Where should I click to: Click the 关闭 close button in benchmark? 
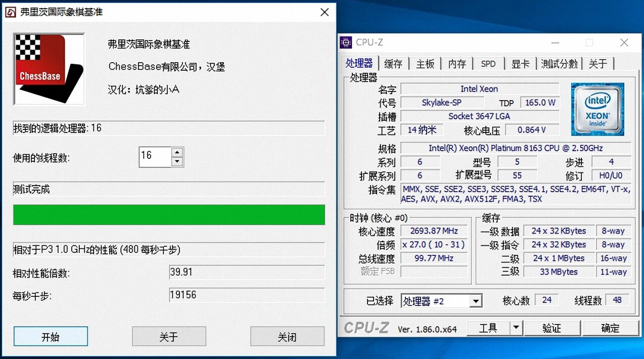(287, 337)
